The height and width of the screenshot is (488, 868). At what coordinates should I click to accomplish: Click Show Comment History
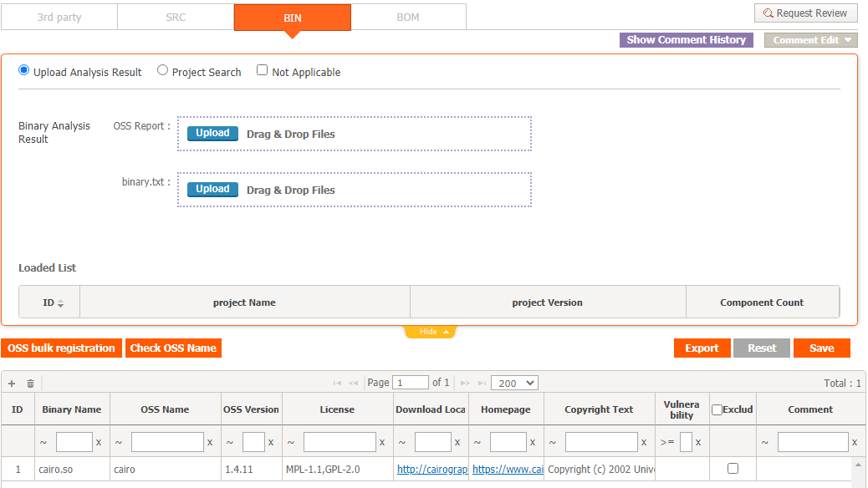click(x=687, y=40)
